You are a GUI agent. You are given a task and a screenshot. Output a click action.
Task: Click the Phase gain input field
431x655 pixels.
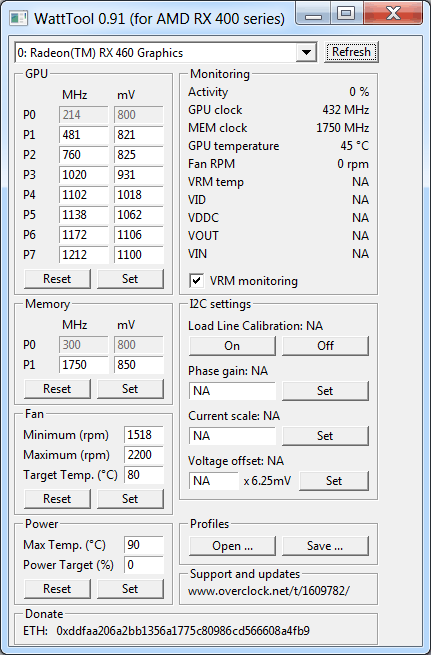click(x=232, y=391)
